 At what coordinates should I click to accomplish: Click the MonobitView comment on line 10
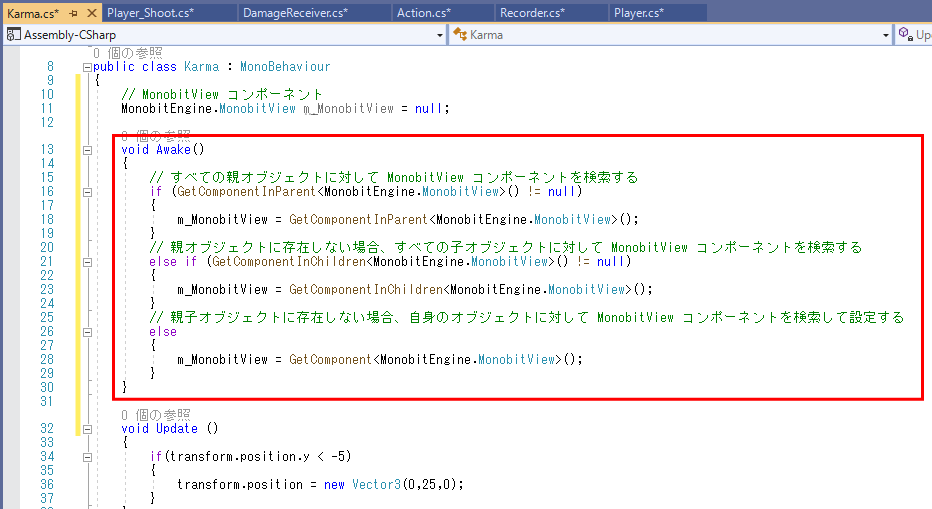(222, 95)
